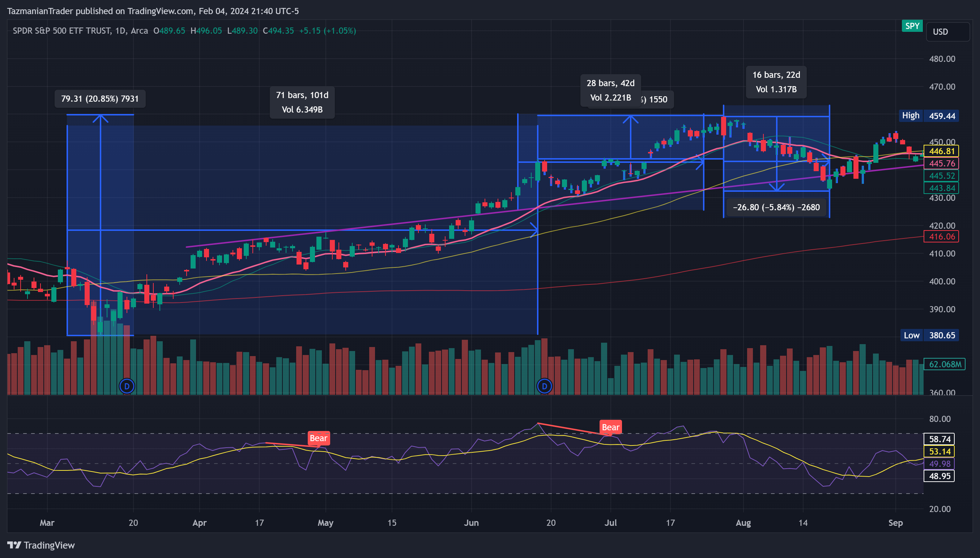Select the '16 bars, 22d' measurement label
This screenshot has width=980, height=558.
pos(776,82)
